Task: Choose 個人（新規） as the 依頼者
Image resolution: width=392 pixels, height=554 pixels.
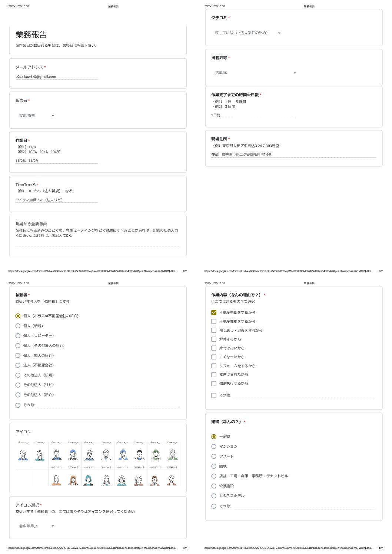Action: pos(18,326)
